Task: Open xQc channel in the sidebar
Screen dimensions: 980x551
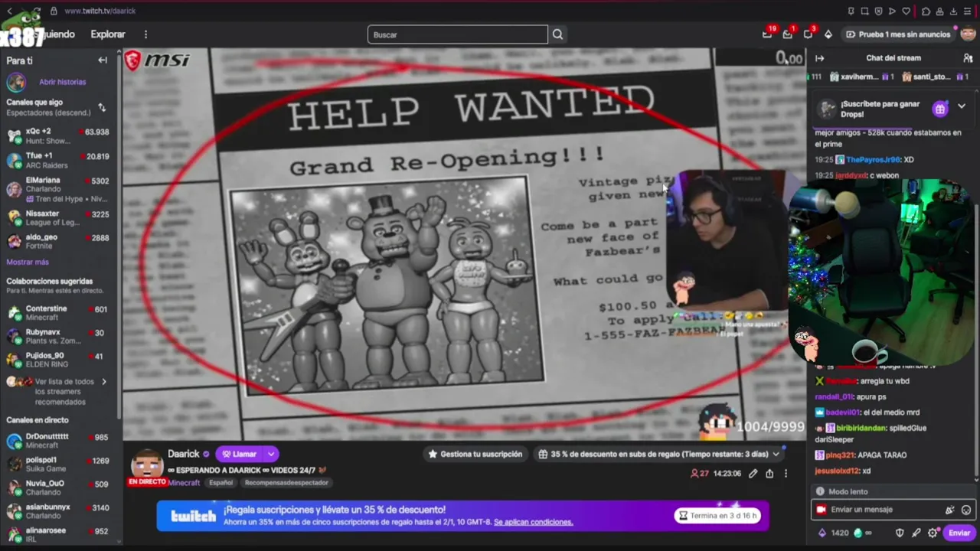Action: point(58,136)
